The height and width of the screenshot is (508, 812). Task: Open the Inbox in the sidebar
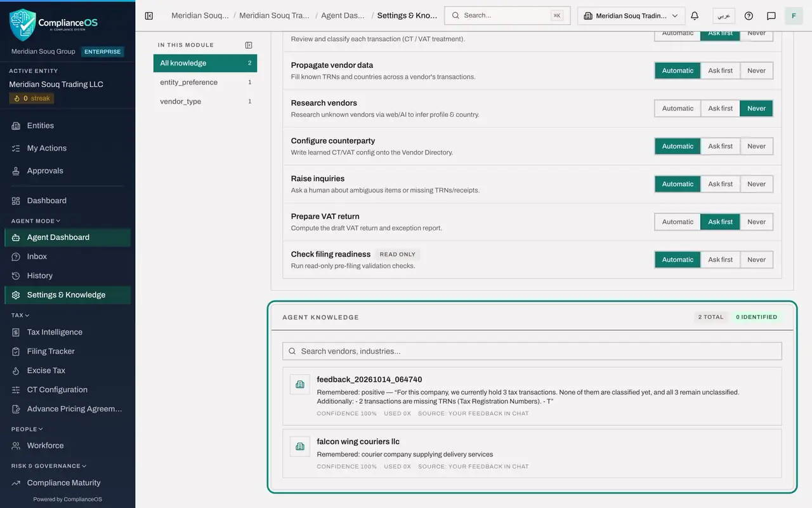tap(67, 257)
